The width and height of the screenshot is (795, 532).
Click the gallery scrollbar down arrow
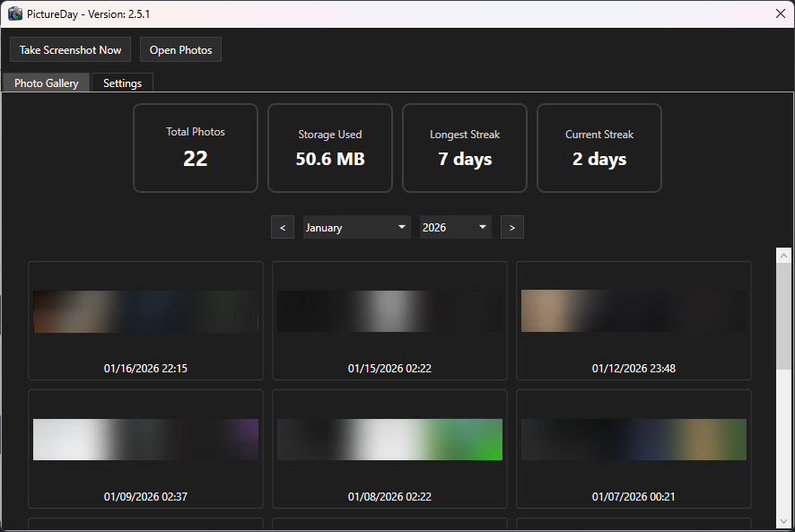784,521
